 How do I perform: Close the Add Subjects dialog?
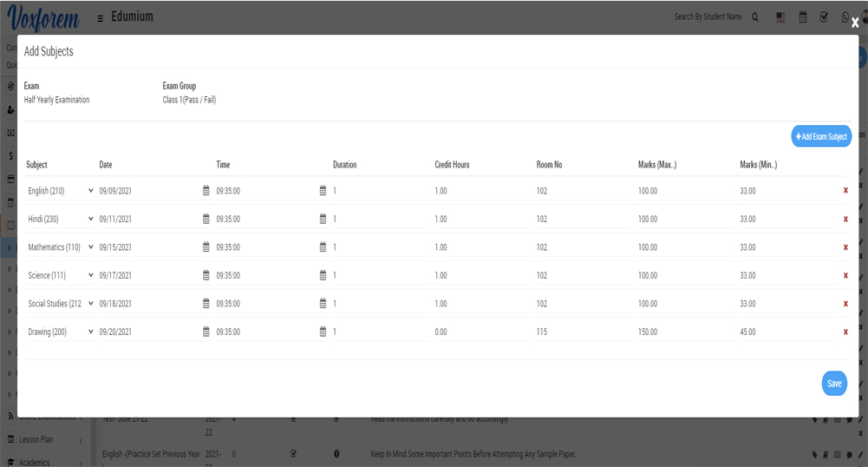point(855,23)
